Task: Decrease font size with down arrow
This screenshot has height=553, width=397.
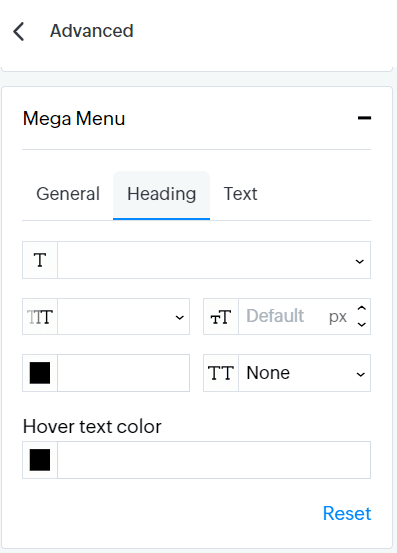Action: tap(361, 324)
